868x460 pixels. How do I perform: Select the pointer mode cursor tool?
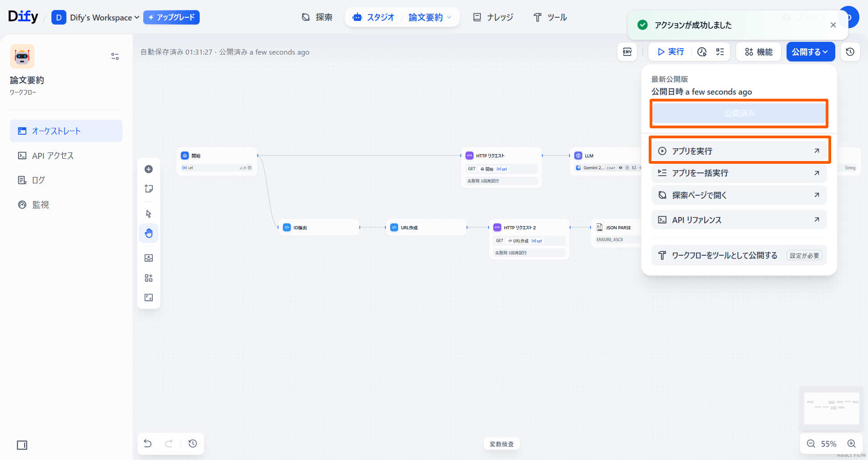tap(149, 214)
